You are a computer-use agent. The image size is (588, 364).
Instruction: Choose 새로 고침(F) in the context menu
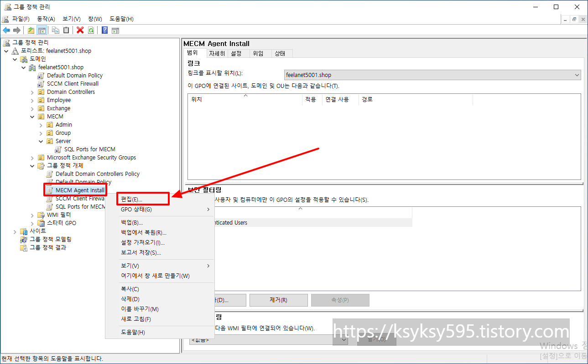(160, 319)
